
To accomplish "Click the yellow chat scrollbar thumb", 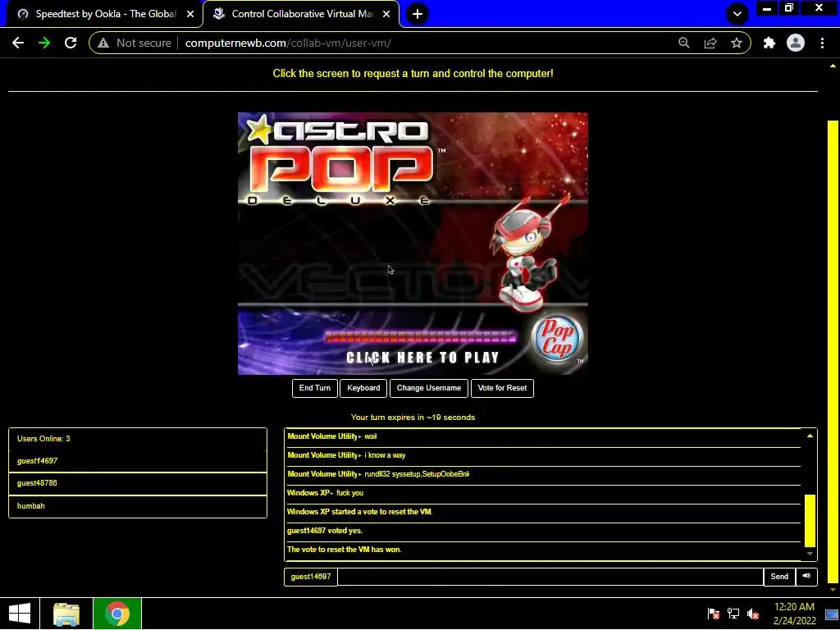I will pyautogui.click(x=810, y=520).
